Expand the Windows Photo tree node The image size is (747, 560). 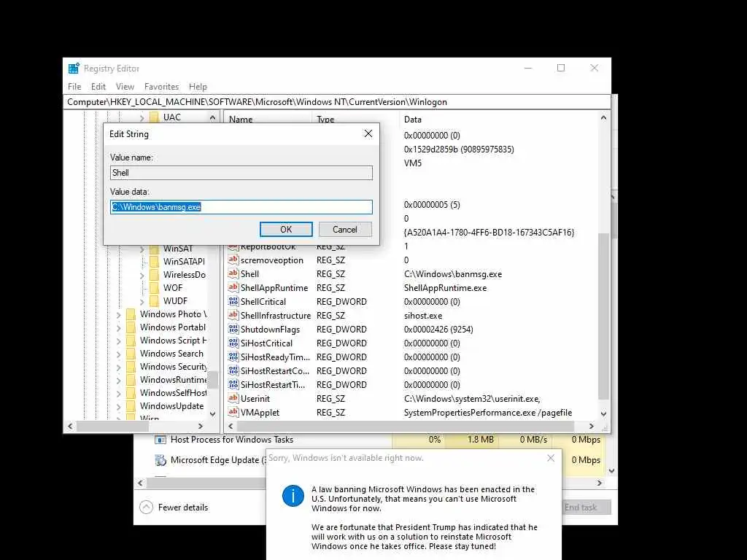point(119,315)
